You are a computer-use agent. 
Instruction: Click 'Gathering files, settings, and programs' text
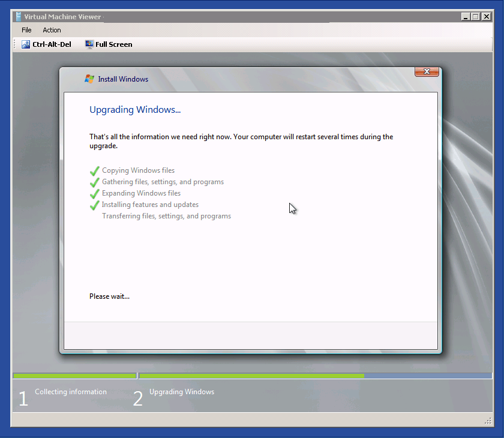pyautogui.click(x=163, y=182)
